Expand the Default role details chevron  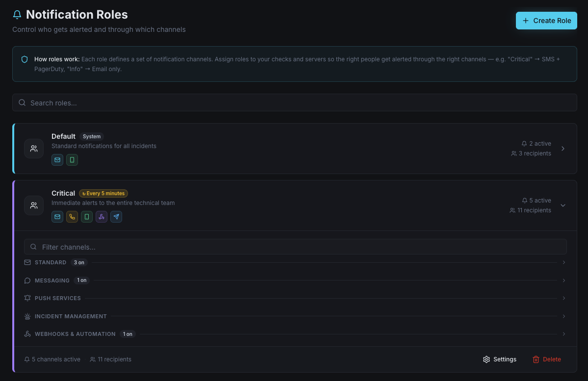click(x=562, y=148)
